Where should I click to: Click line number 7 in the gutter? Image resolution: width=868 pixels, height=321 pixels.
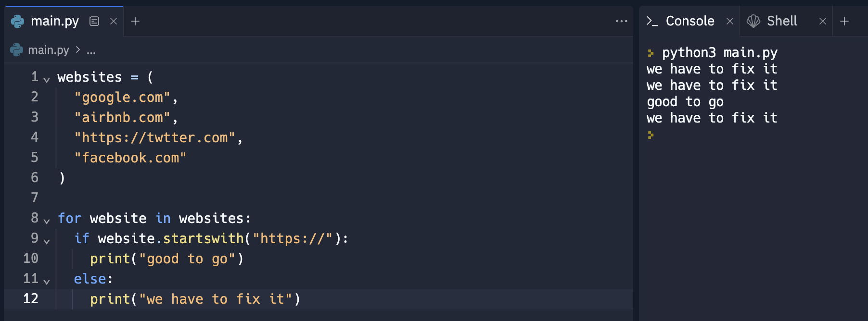[x=35, y=198]
